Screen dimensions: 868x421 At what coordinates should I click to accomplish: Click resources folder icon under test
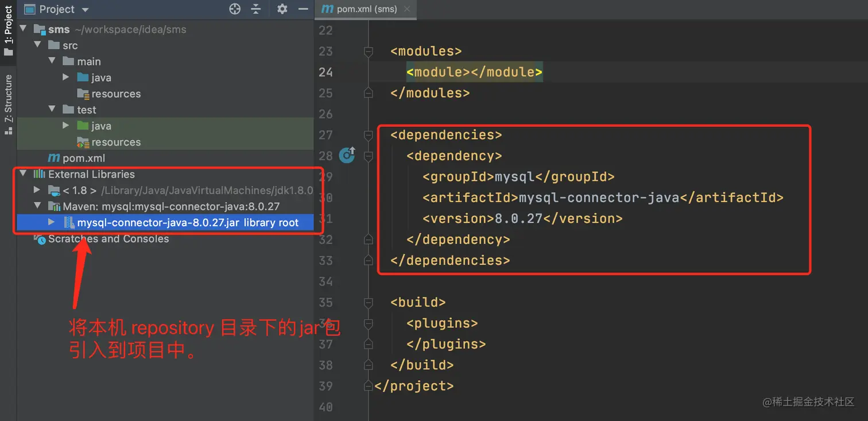point(83,142)
